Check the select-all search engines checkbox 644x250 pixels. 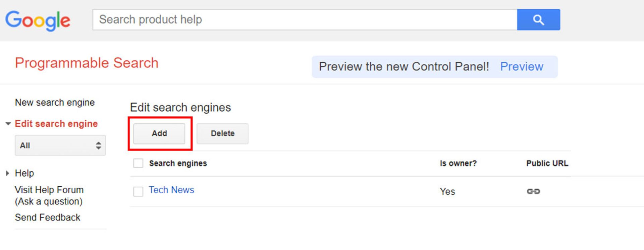point(138,164)
